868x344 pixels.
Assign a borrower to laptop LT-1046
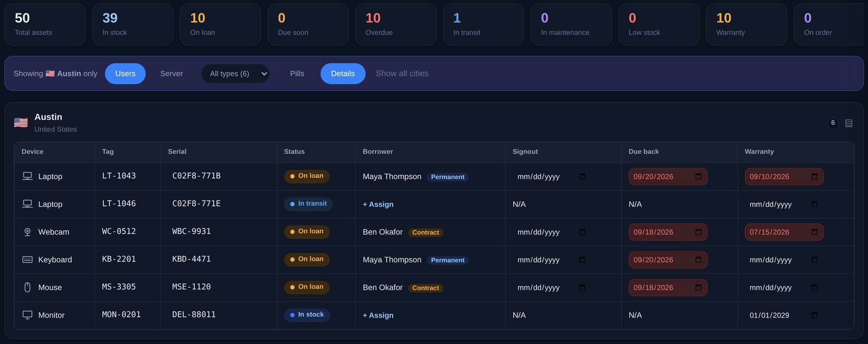pos(378,204)
